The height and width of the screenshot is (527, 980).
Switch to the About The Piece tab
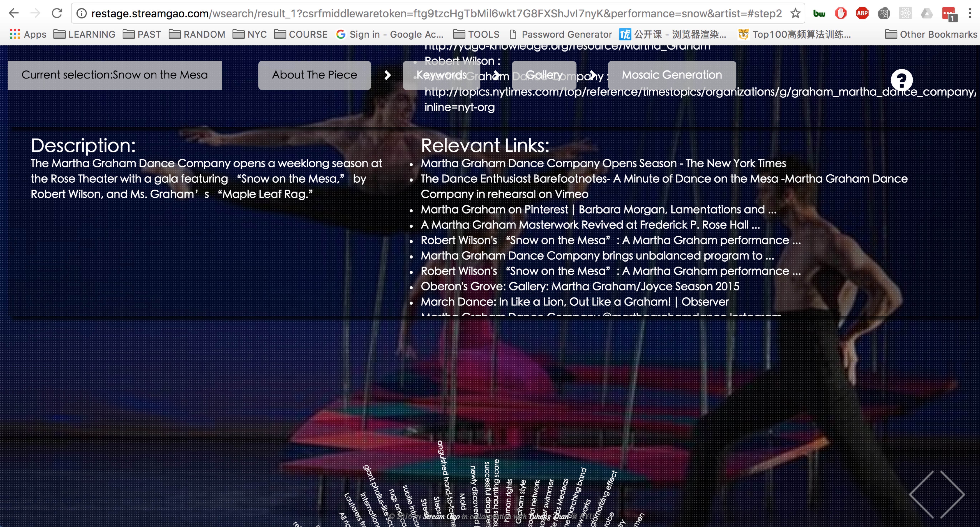(x=315, y=75)
